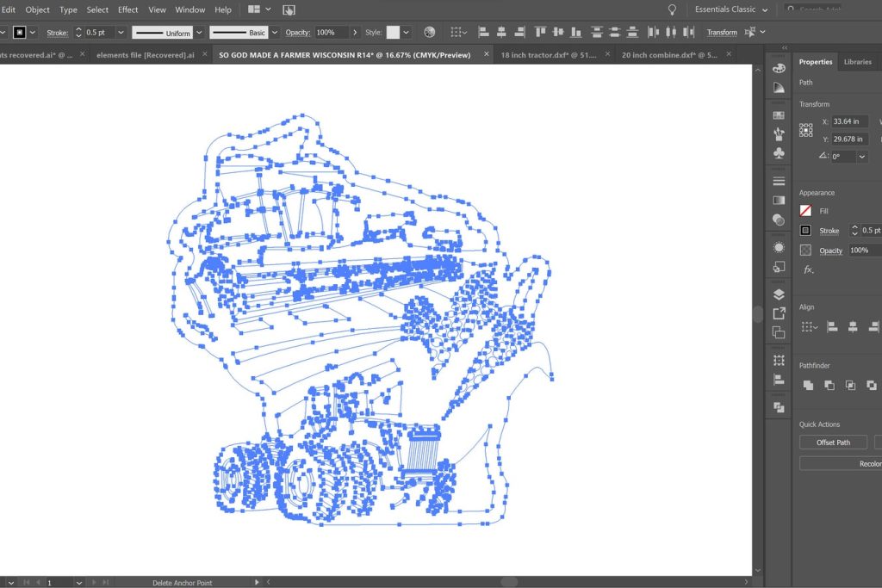Click the lightbulb Discover icon

[672, 9]
